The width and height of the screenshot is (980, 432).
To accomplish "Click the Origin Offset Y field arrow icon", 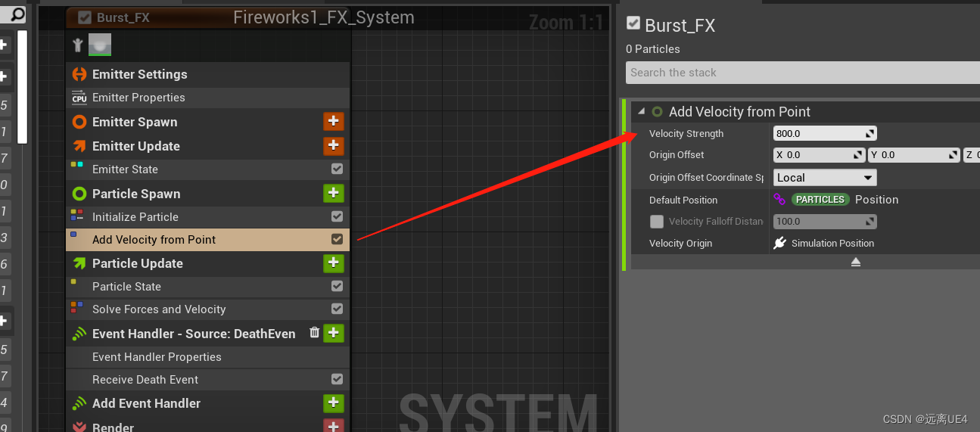I will pos(954,154).
